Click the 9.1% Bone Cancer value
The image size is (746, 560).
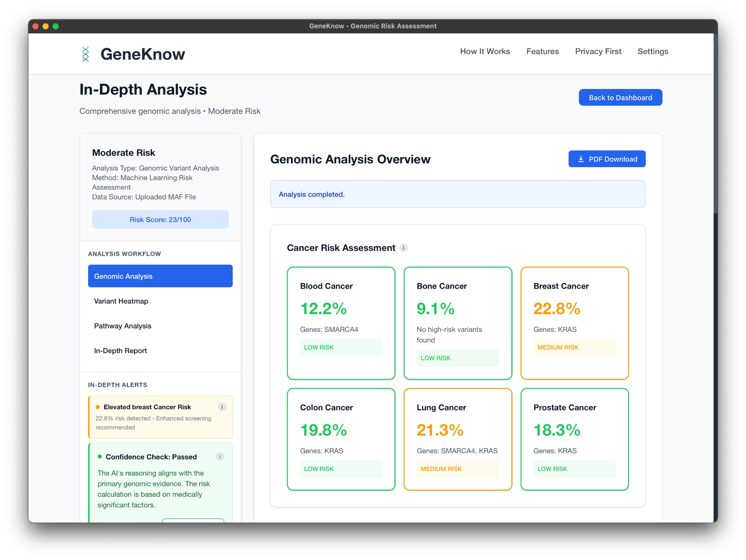click(436, 309)
